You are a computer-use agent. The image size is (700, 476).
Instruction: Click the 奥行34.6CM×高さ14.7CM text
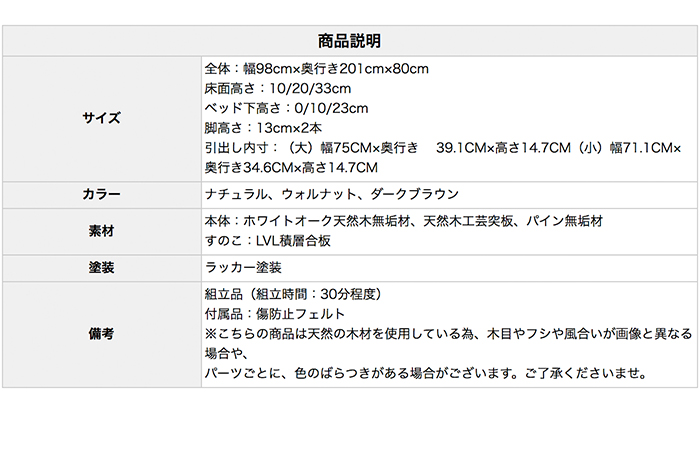click(291, 167)
